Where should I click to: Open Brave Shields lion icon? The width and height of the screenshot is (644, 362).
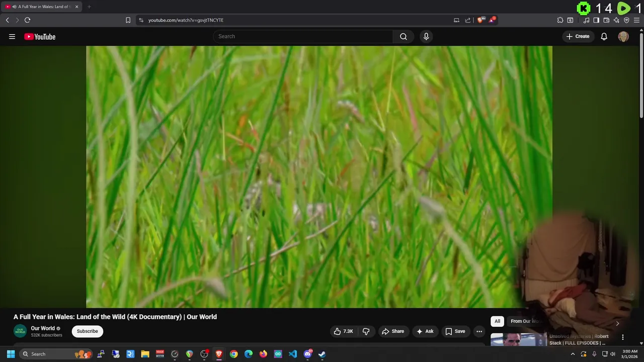click(x=481, y=20)
